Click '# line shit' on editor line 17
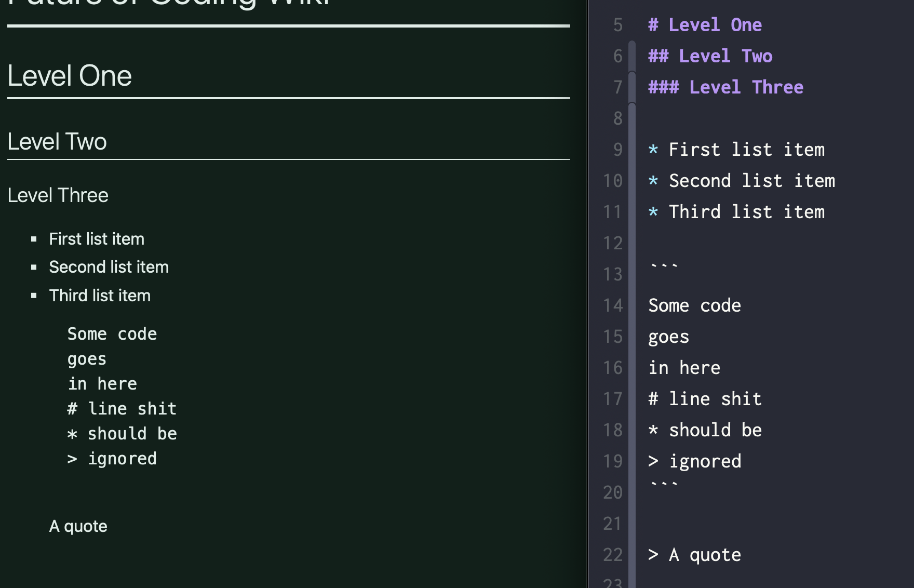Image resolution: width=914 pixels, height=588 pixels. (705, 399)
